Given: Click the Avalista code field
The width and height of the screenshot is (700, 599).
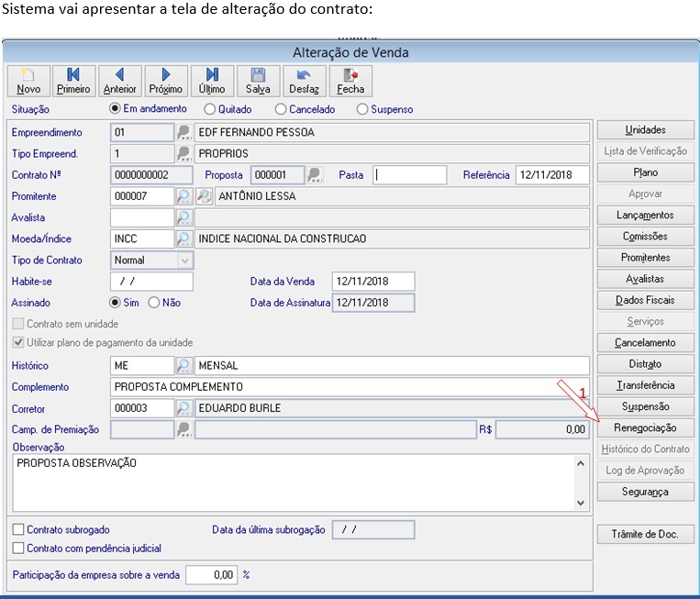Looking at the screenshot, I should (142, 217).
